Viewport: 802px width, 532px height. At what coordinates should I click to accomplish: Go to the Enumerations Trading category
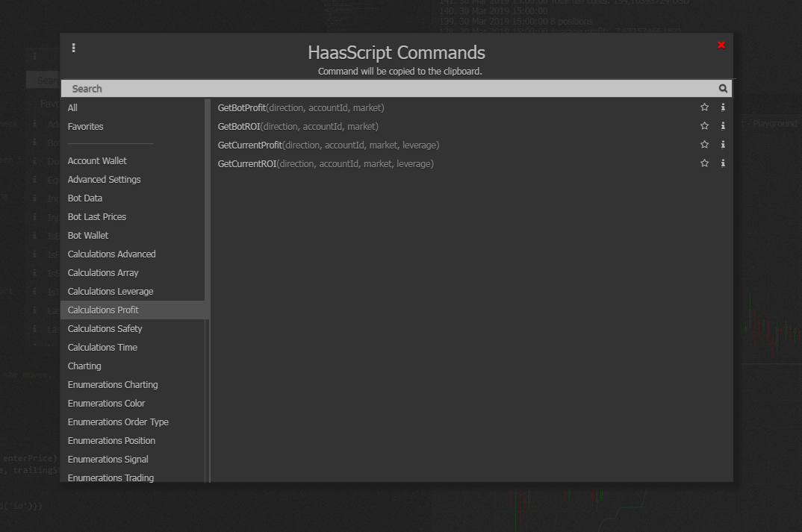coord(111,478)
